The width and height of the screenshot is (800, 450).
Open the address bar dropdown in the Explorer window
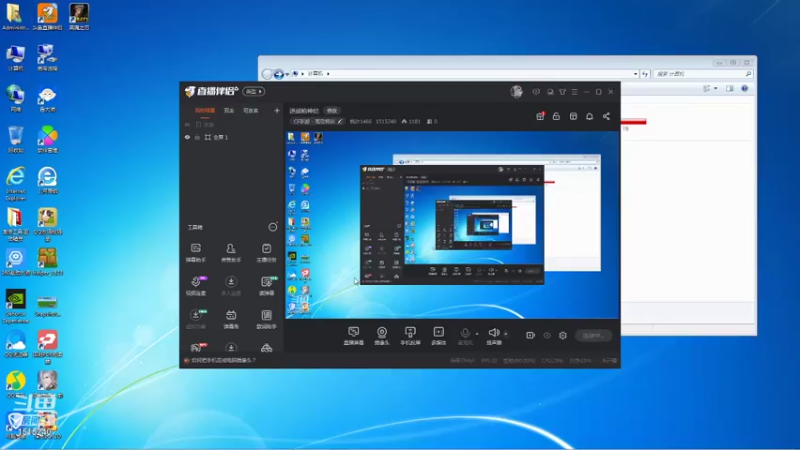coord(635,74)
